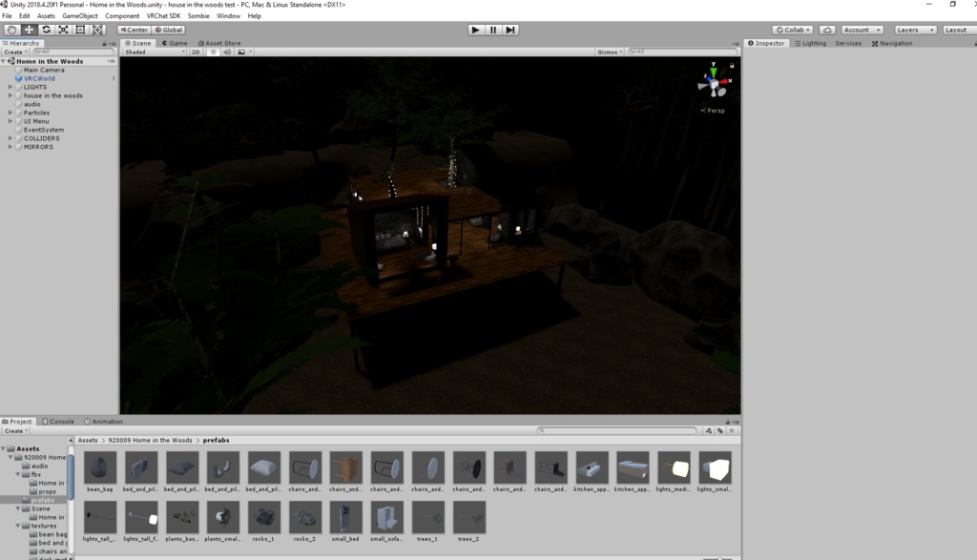The width and height of the screenshot is (977, 560).
Task: Open the Layout dropdown button
Action: [x=957, y=30]
